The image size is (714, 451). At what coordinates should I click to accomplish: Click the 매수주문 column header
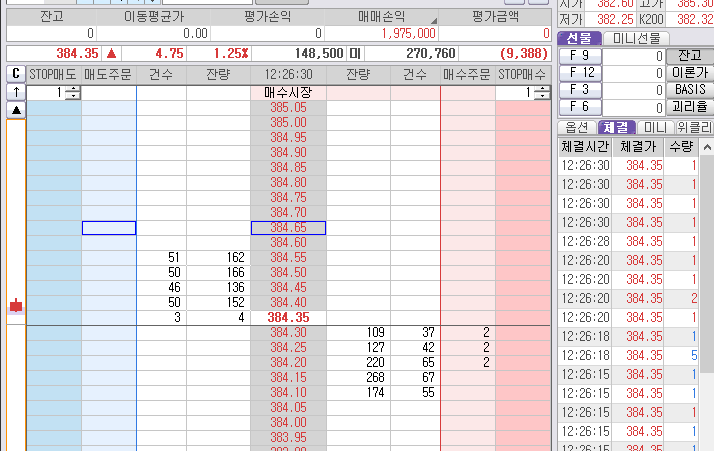(x=468, y=74)
